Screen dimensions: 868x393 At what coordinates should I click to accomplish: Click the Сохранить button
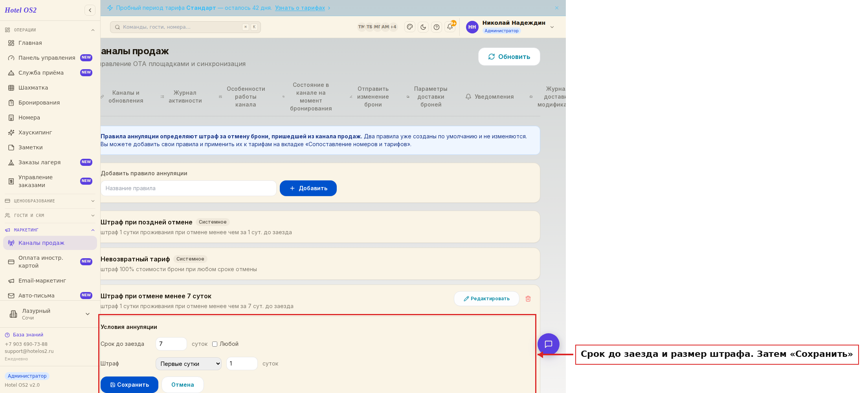(x=129, y=385)
